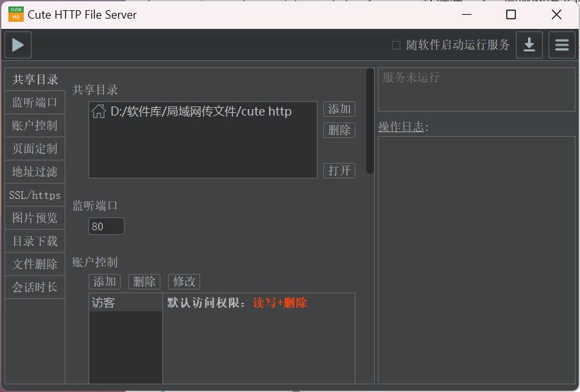Open the SSL/https settings tab
The height and width of the screenshot is (392, 580).
click(x=35, y=195)
